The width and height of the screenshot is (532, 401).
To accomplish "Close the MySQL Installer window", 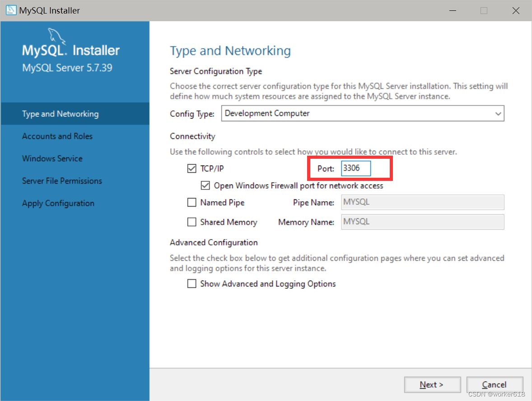I will [516, 10].
